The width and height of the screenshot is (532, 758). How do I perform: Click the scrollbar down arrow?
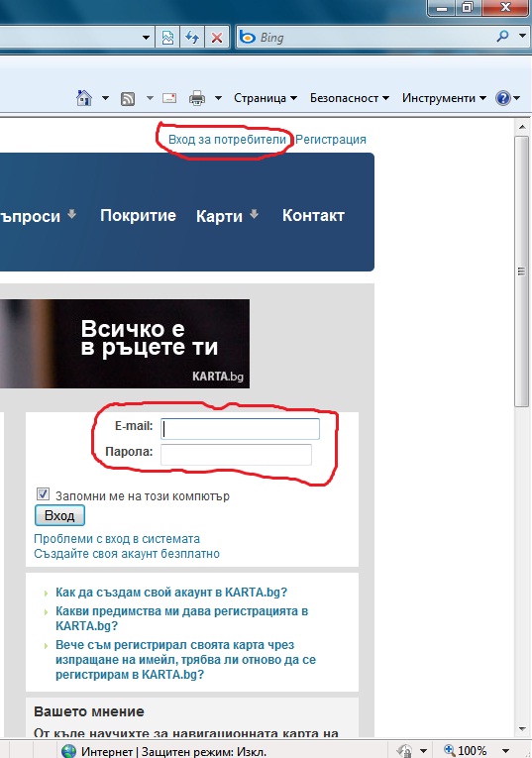[522, 728]
